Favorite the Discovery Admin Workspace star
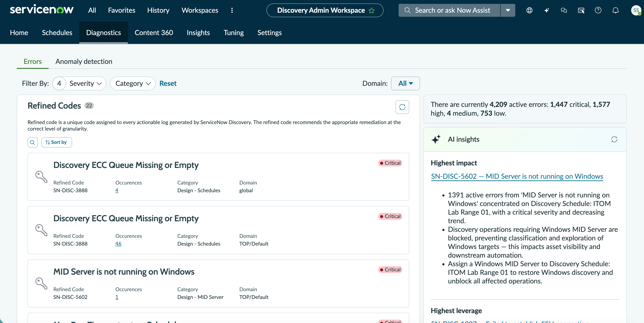644x323 pixels. pos(372,11)
